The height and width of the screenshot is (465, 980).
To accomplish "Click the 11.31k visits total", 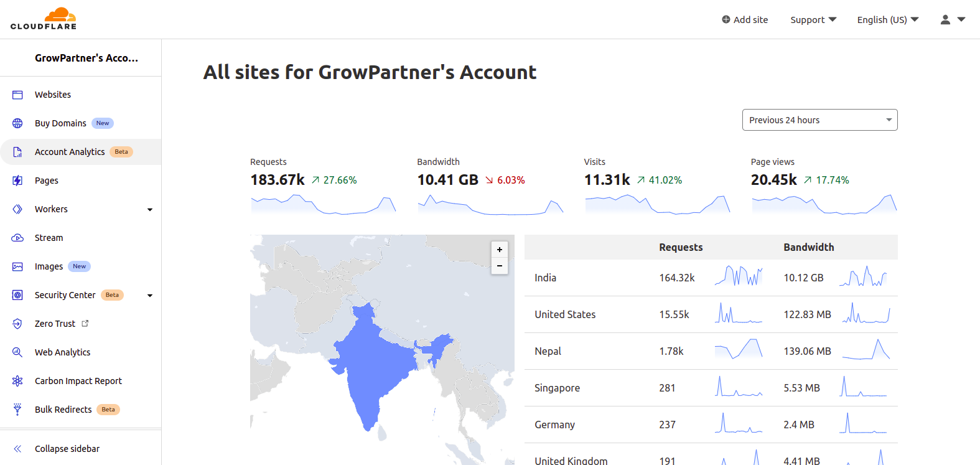I will point(607,180).
